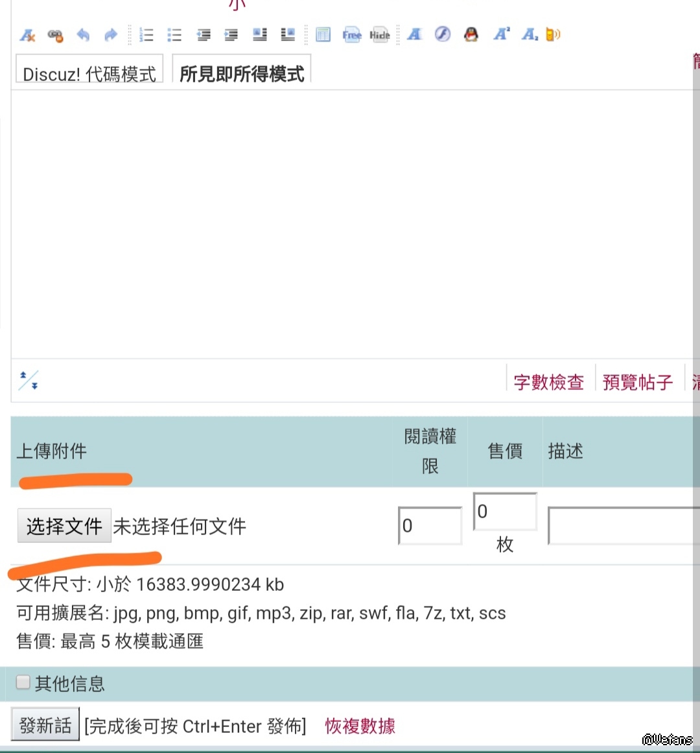The image size is (700, 753).
Task: Focus the 閱讀權限 input field
Action: click(x=430, y=526)
